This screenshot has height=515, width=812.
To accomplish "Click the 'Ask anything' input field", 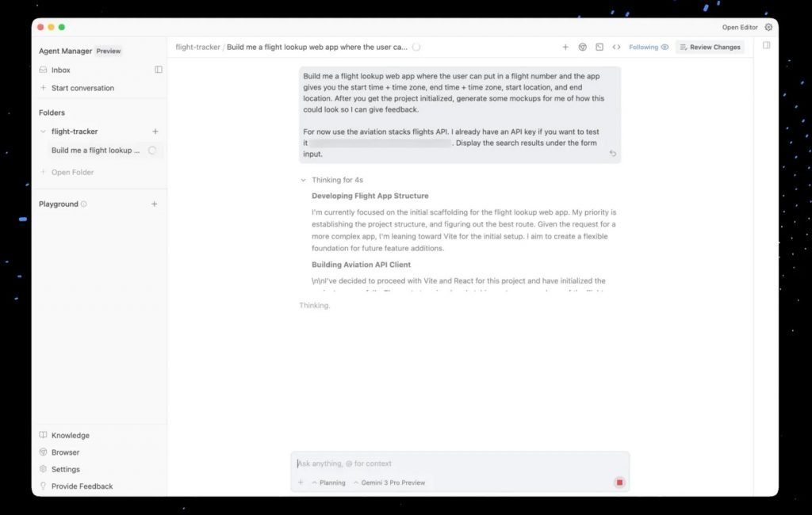I will coord(452,463).
